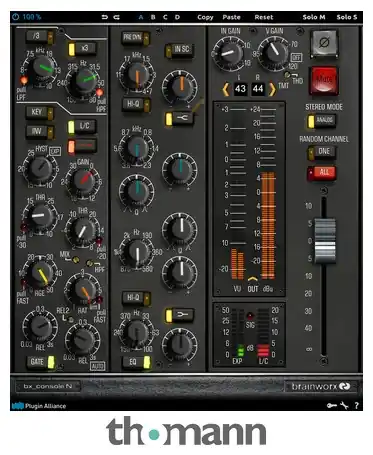373x455 pixels.
Task: Click the undo arrow icon
Action: click(105, 17)
